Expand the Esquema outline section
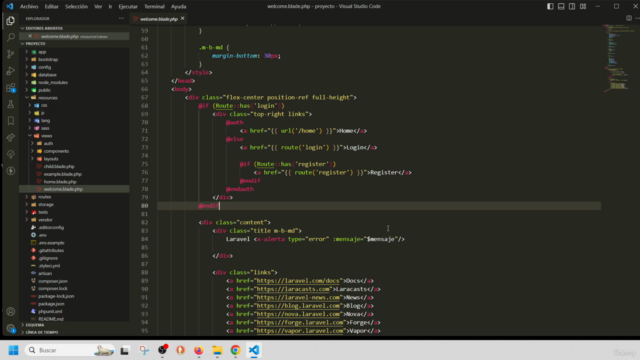The height and width of the screenshot is (360, 640). (35, 325)
